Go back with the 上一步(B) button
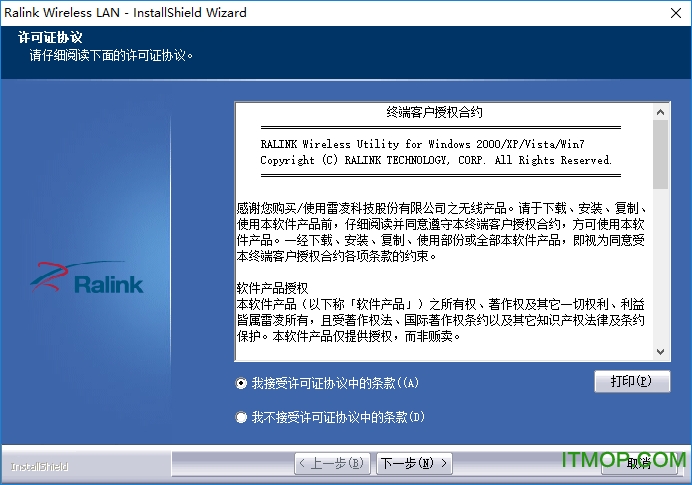The image size is (692, 485). (332, 463)
